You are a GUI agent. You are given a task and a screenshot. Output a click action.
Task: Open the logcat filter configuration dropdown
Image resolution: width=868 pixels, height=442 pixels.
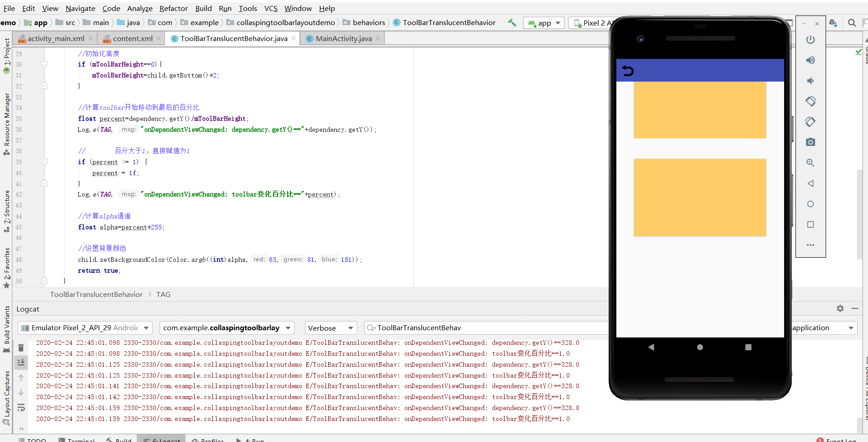click(x=823, y=328)
